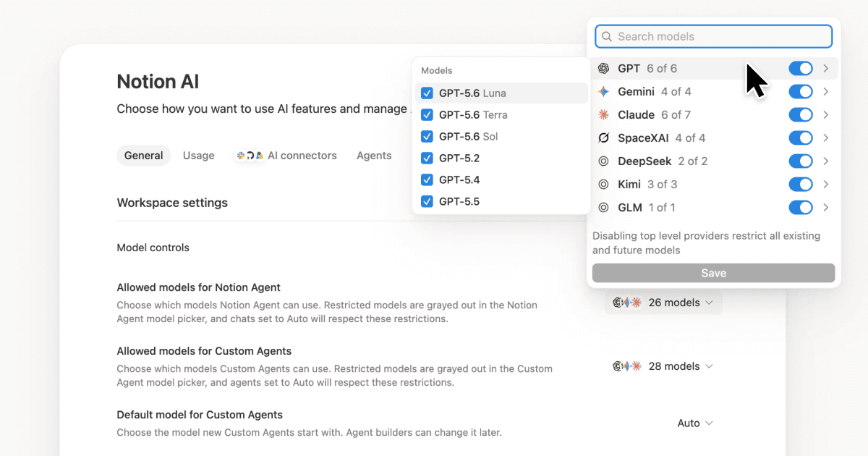Click the Claude "6 of 7" count
Viewport: 868px width, 456px height.
tap(676, 115)
